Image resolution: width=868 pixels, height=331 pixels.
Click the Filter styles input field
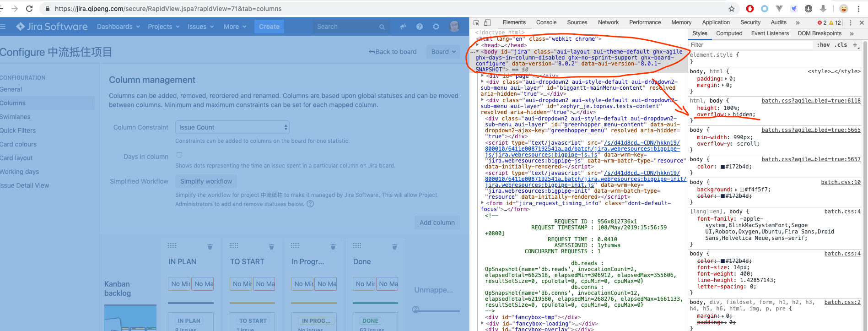750,45
